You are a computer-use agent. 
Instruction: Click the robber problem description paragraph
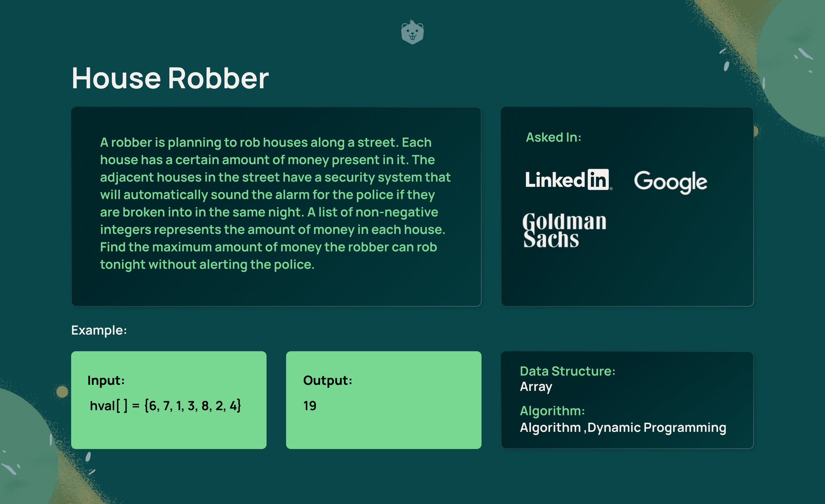(x=275, y=203)
